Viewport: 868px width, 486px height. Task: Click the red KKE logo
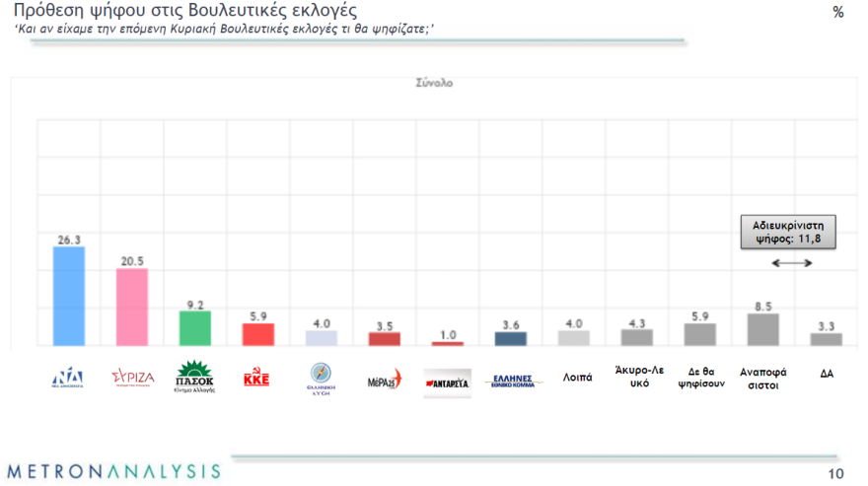point(256,379)
